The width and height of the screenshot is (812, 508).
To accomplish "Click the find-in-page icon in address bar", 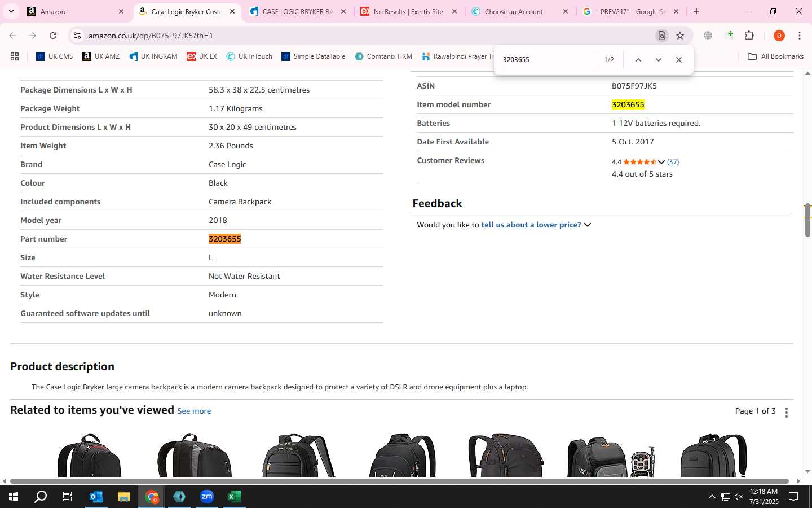I will click(662, 36).
